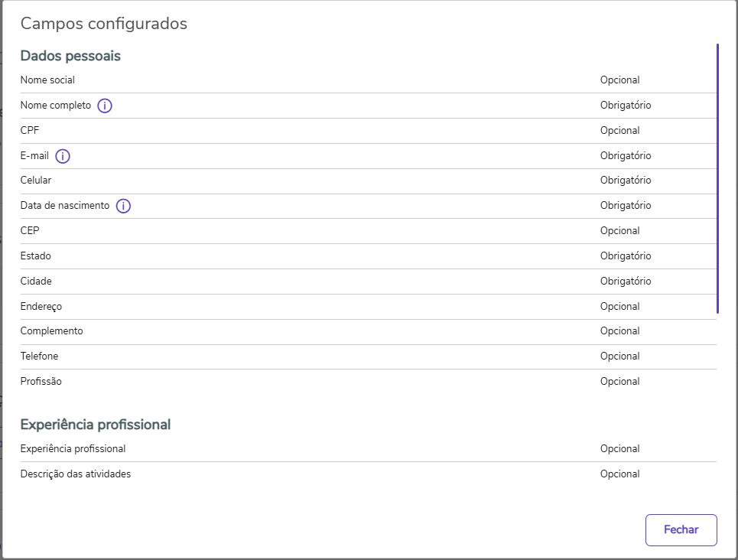Image resolution: width=738 pixels, height=560 pixels.
Task: Click Obrigatório status of Nome completo
Action: pos(625,106)
